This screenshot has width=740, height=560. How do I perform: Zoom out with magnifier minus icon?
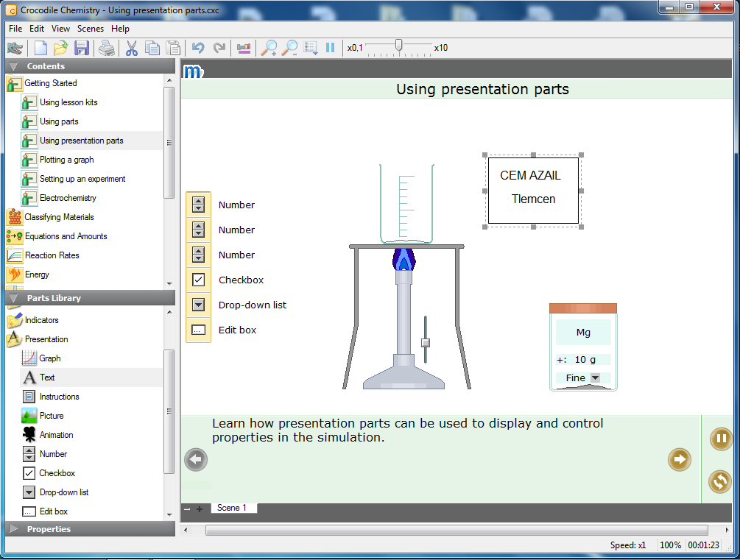coord(289,48)
